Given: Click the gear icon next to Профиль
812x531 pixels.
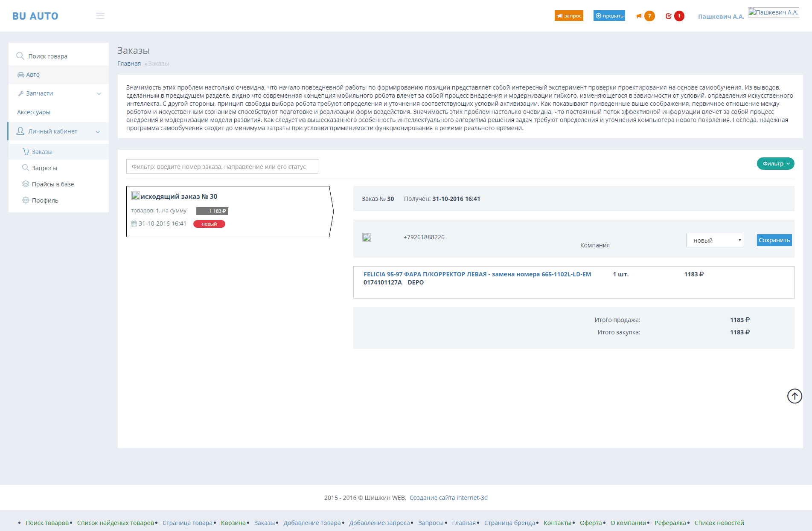Looking at the screenshot, I should (26, 200).
